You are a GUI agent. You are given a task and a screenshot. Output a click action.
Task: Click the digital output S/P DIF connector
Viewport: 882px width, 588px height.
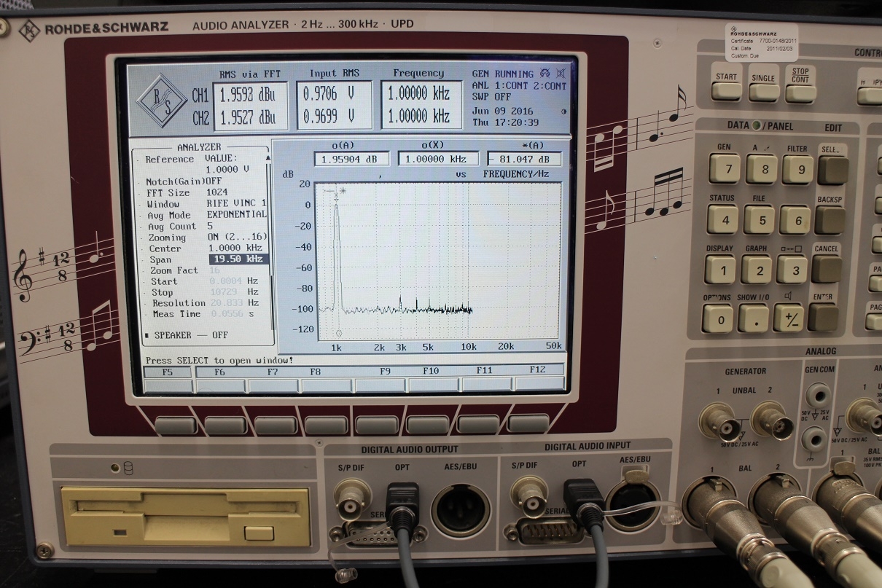click(x=351, y=498)
